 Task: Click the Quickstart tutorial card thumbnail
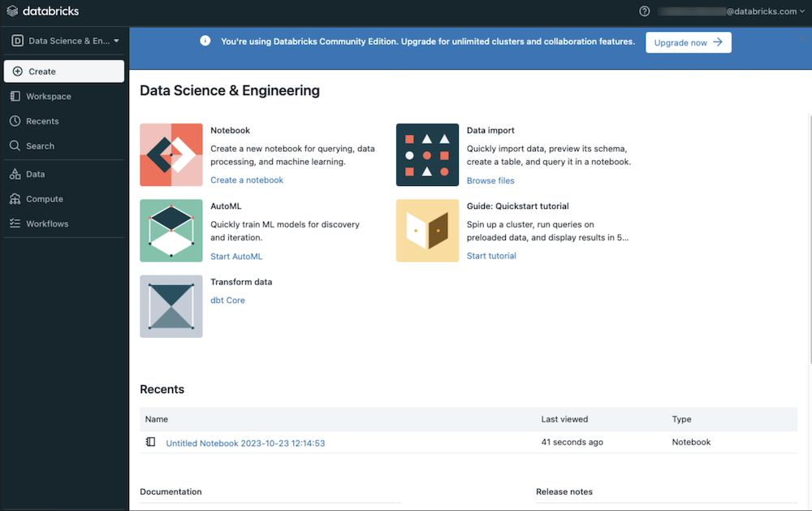[x=427, y=231]
